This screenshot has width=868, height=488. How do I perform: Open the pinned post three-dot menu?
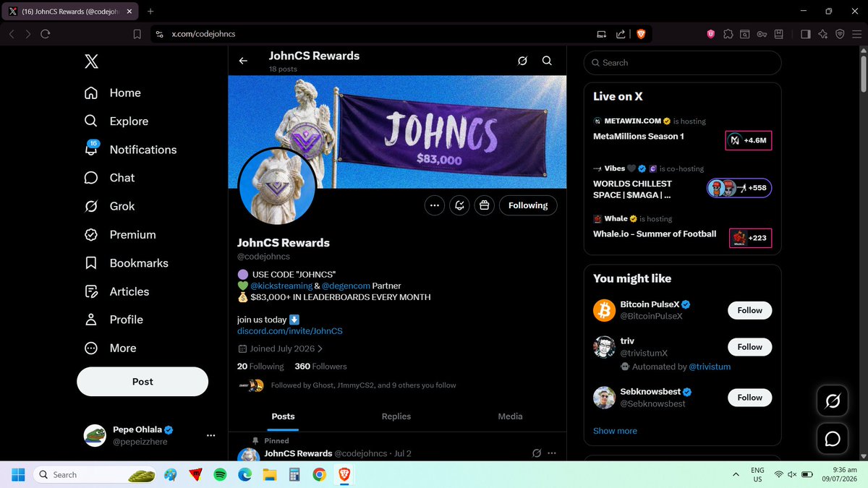[552, 453]
